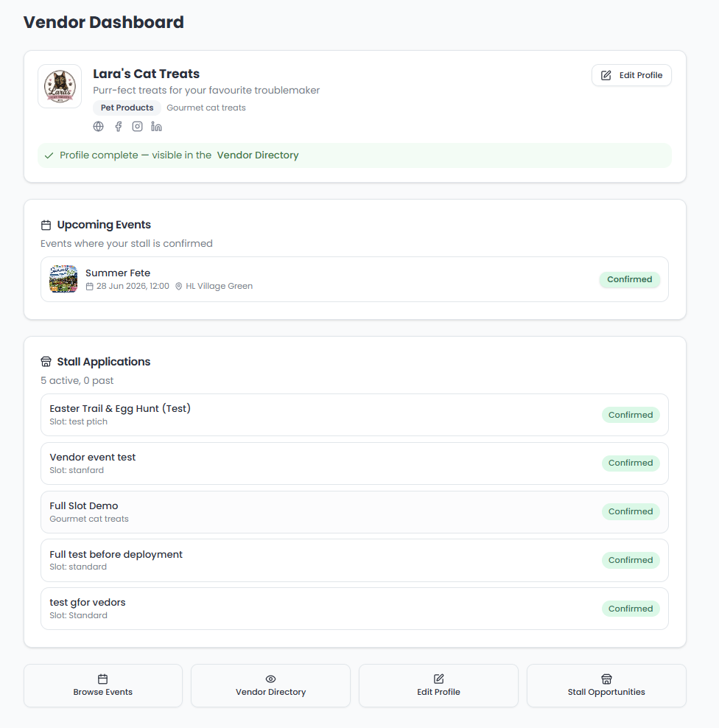The image size is (719, 728).
Task: Open the Instagram profile icon
Action: [x=138, y=126]
